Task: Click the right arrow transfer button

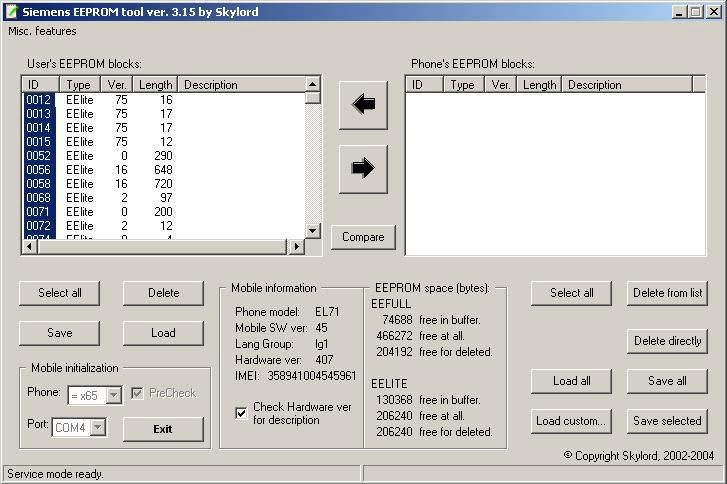Action: click(363, 169)
